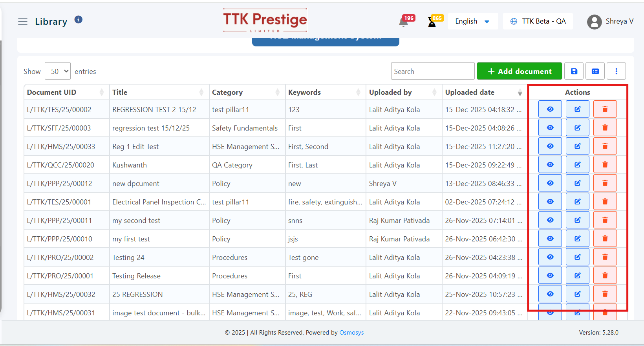644x346 pixels.
Task: Open the TTK Beta - QA site selector
Action: pos(538,21)
